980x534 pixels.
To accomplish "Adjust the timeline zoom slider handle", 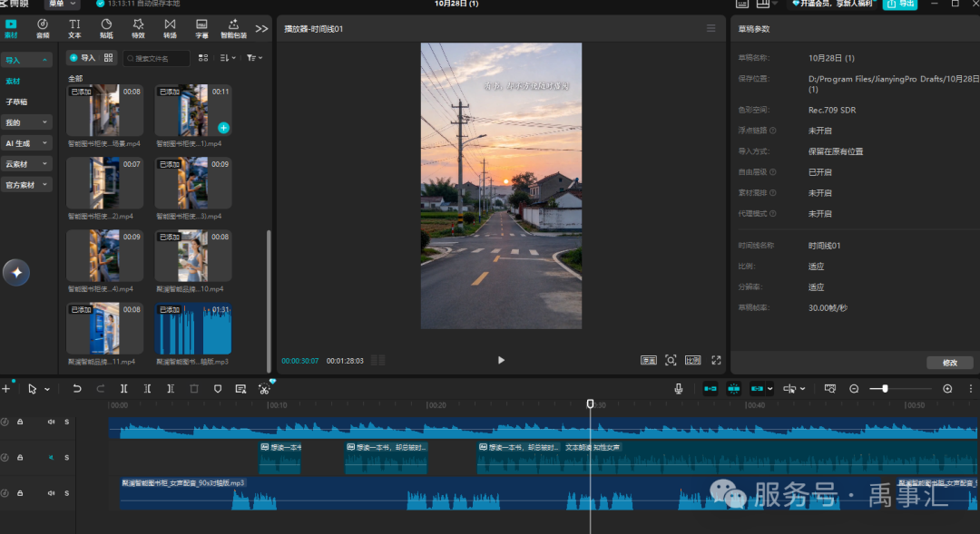I will [885, 388].
